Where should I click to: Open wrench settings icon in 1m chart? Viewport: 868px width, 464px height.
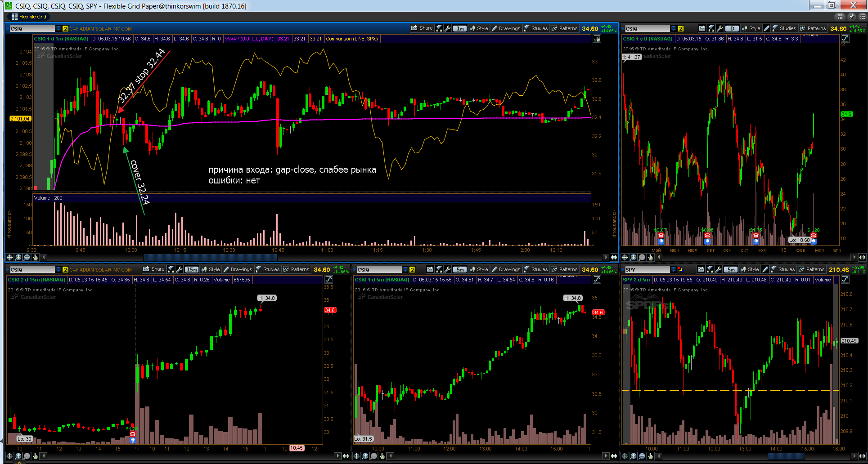click(x=448, y=28)
